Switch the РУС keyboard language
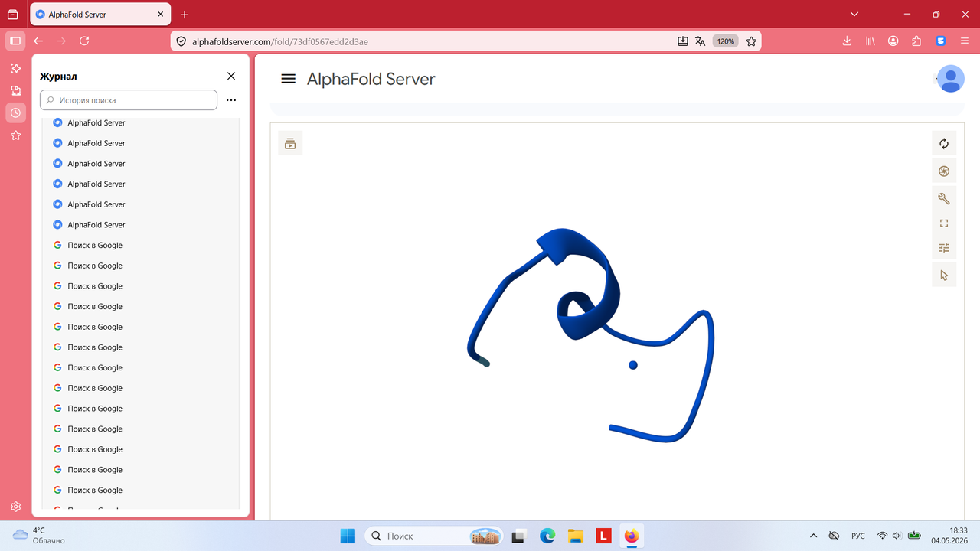Screen dimensions: 980x551 coord(858,536)
